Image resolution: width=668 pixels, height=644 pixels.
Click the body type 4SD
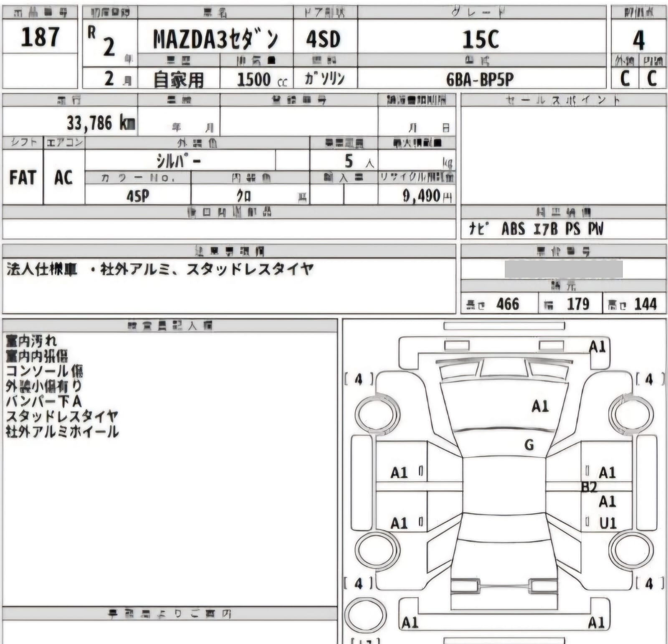tap(324, 40)
